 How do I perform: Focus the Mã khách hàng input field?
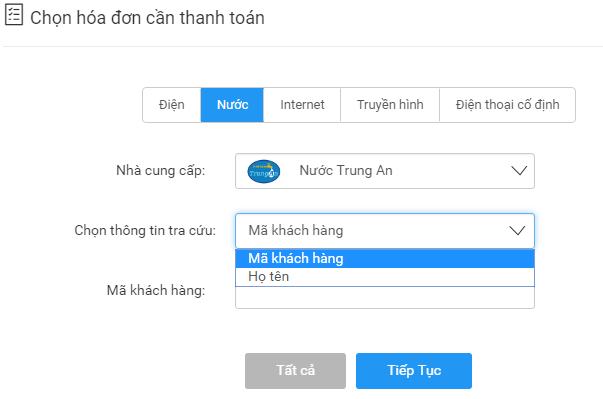pyautogui.click(x=385, y=298)
